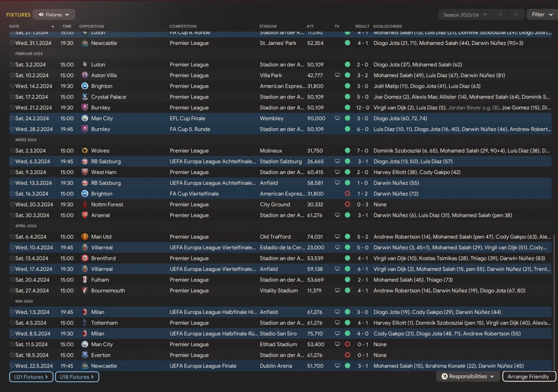Image resolution: width=558 pixels, height=392 pixels.
Task: Click the Arrange Friendly button
Action: pyautogui.click(x=529, y=376)
